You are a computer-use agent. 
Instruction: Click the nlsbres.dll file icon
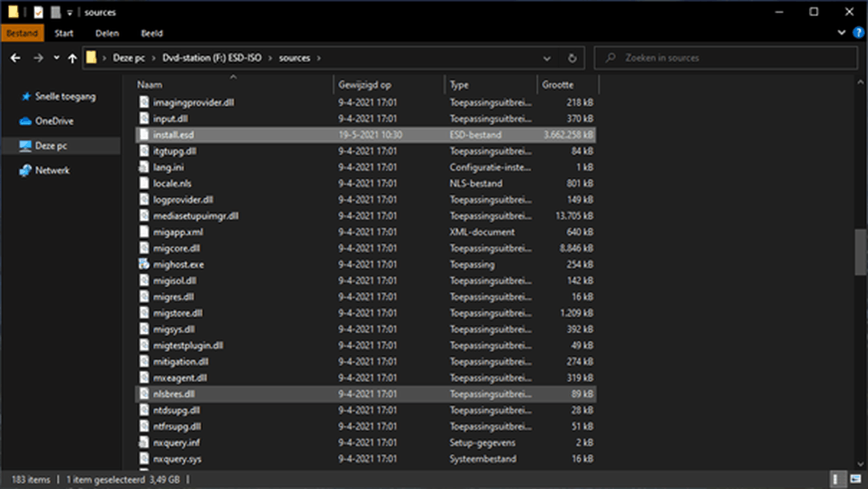pyautogui.click(x=144, y=394)
